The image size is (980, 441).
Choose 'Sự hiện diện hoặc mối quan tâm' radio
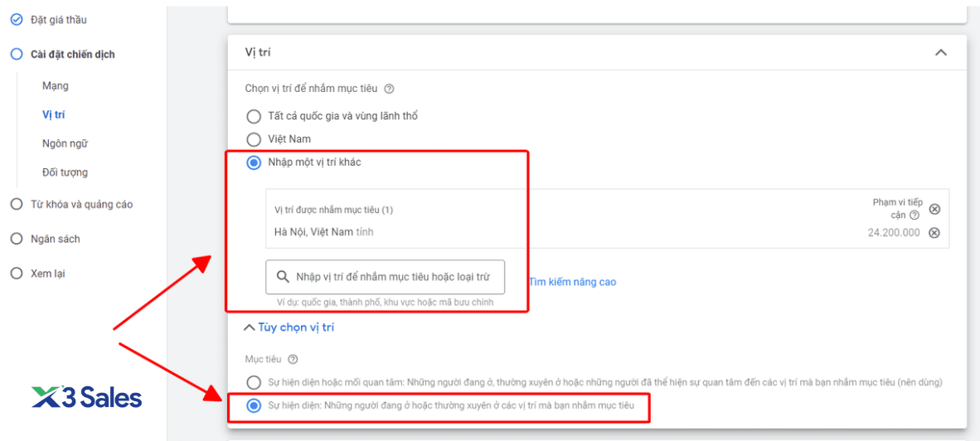tap(254, 381)
